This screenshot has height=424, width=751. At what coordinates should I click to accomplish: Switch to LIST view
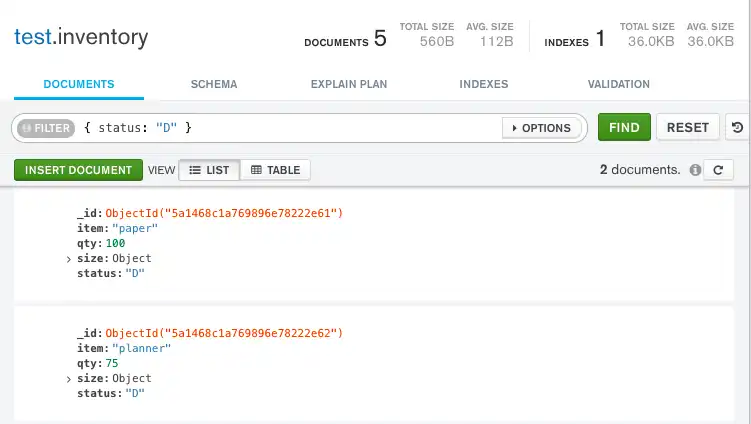pos(209,170)
